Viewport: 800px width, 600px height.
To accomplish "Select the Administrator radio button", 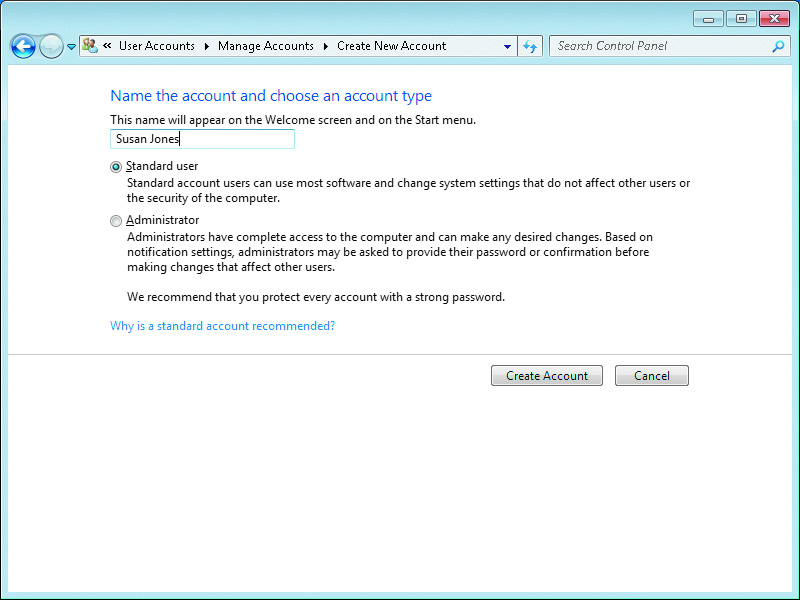I will (116, 220).
